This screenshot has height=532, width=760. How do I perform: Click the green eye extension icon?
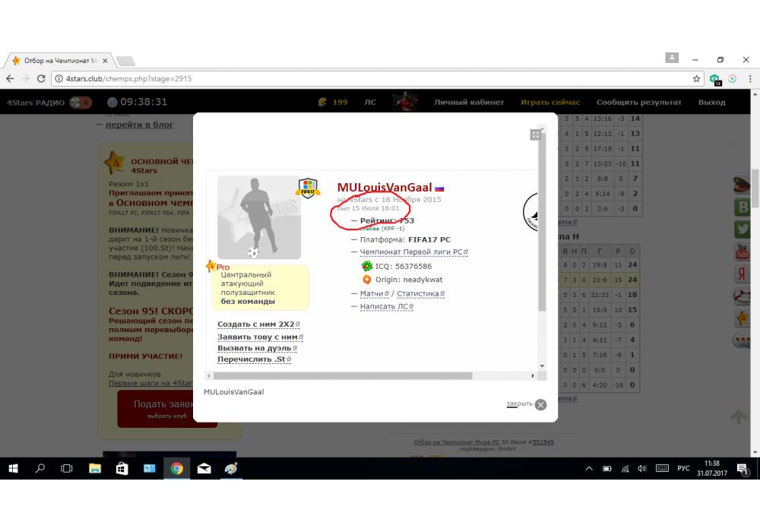tap(715, 79)
